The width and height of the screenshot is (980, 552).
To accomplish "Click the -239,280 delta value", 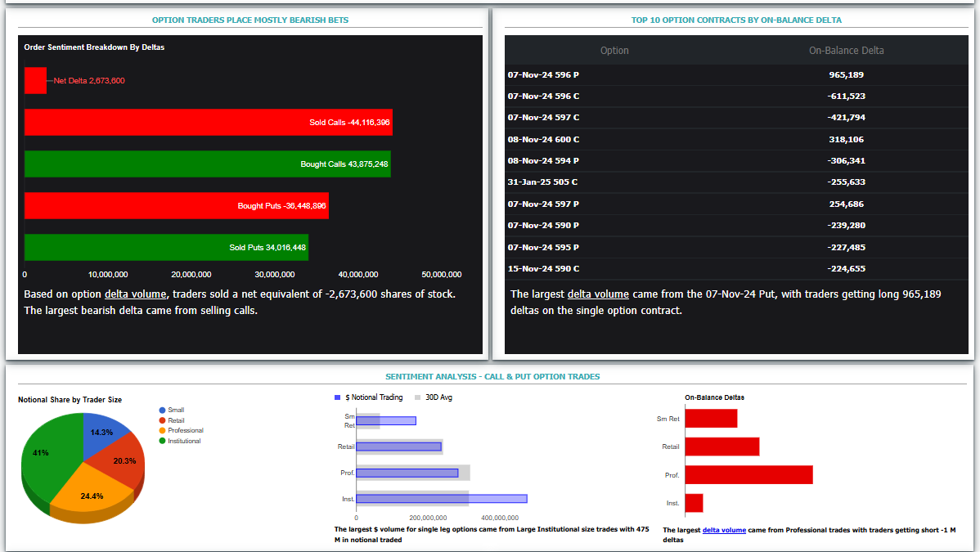I will click(846, 225).
